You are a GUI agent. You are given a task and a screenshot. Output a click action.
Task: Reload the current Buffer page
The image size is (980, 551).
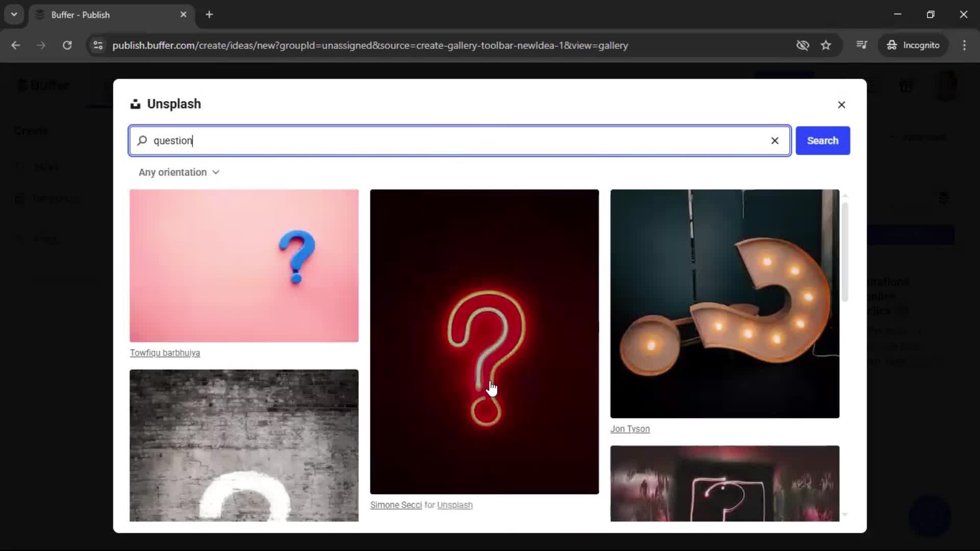click(x=67, y=45)
